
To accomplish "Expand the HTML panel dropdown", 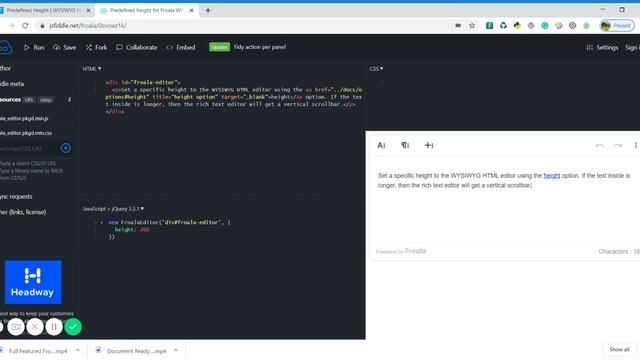I will click(x=92, y=69).
